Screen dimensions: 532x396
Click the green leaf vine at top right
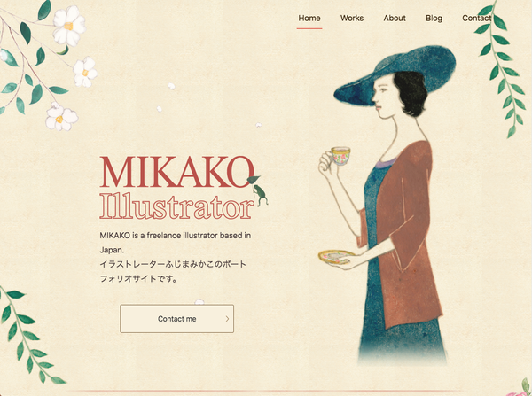point(502,68)
